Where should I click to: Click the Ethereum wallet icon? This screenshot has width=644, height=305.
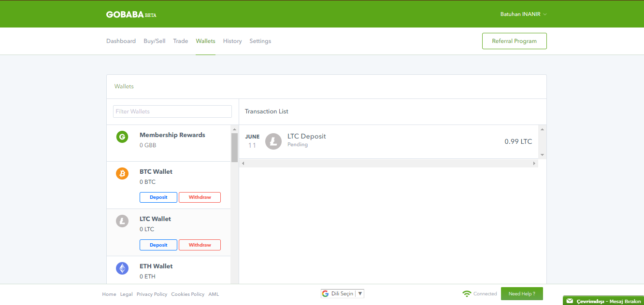tap(122, 268)
